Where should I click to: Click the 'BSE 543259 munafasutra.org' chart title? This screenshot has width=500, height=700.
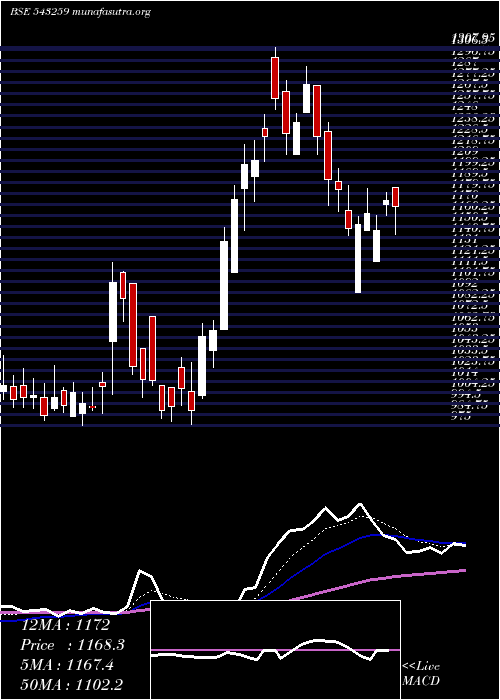80,12
